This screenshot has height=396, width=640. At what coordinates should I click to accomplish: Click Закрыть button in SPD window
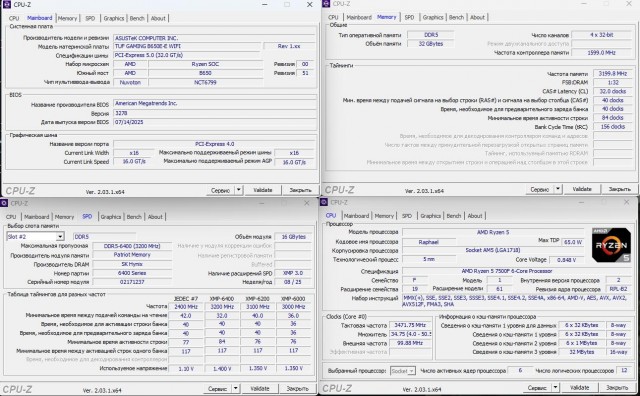(297, 389)
